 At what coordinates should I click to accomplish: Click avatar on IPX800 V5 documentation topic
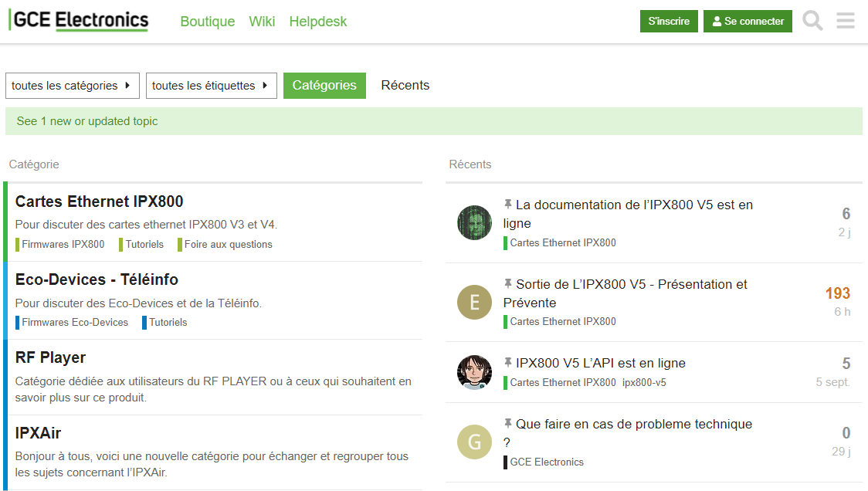pyautogui.click(x=474, y=223)
